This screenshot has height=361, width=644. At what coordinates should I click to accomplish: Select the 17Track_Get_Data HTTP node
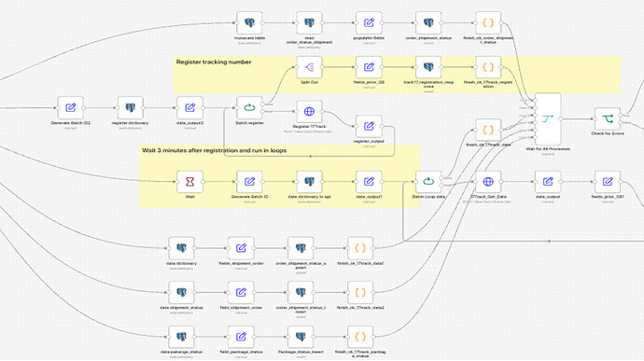pyautogui.click(x=488, y=182)
